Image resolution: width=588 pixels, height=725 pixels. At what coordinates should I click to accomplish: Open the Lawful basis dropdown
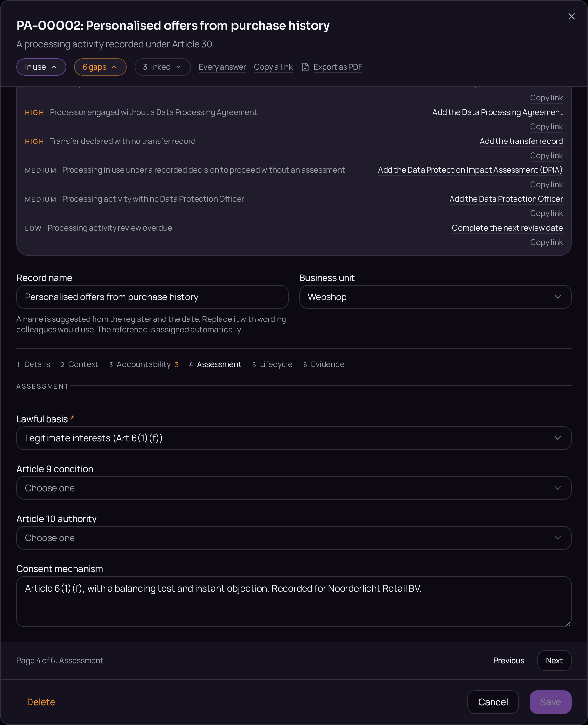(x=294, y=438)
